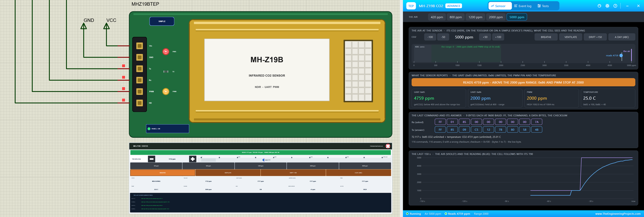Viewport: 644px width, 217px height.
Task: Click the UART 0x85 4759 ppm card
Action: 439,98
